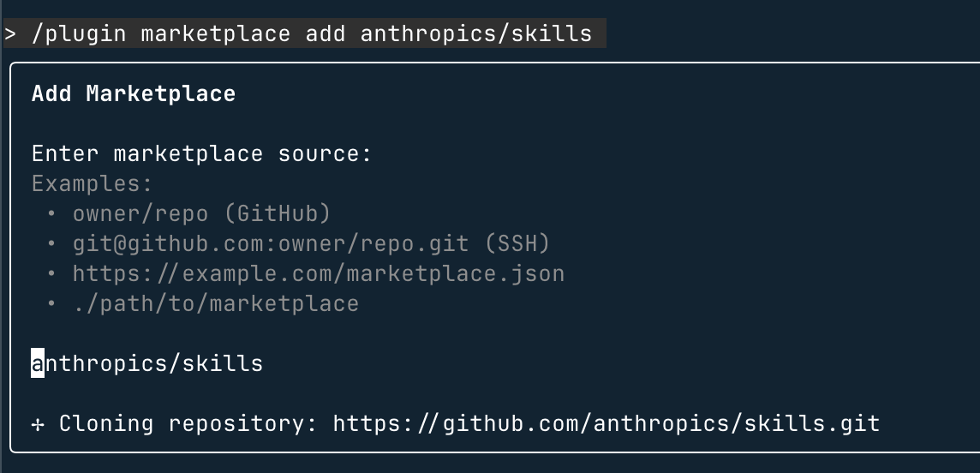Viewport: 980px width, 473px height.
Task: Click the https://example.com/marketplace.json example
Action: pos(319,273)
